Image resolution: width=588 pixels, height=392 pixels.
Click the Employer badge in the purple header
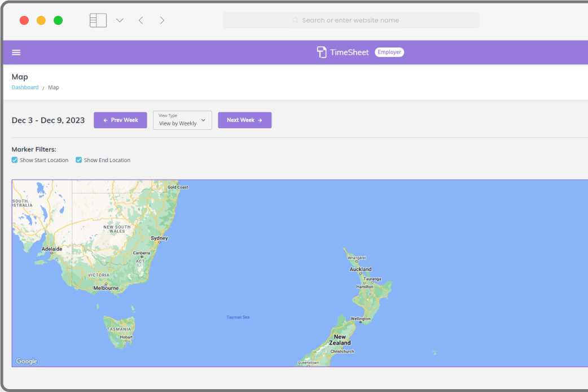coord(389,51)
